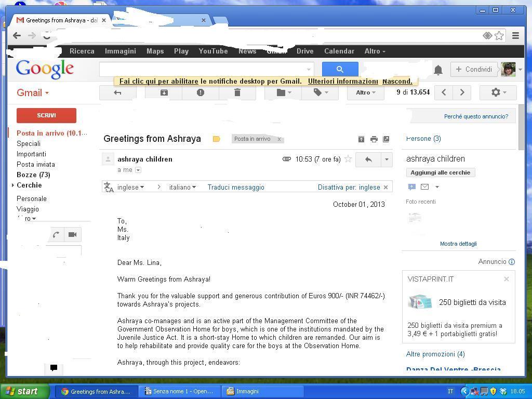Remove the Posta in arrivo label
The height and width of the screenshot is (399, 532).
click(279, 139)
